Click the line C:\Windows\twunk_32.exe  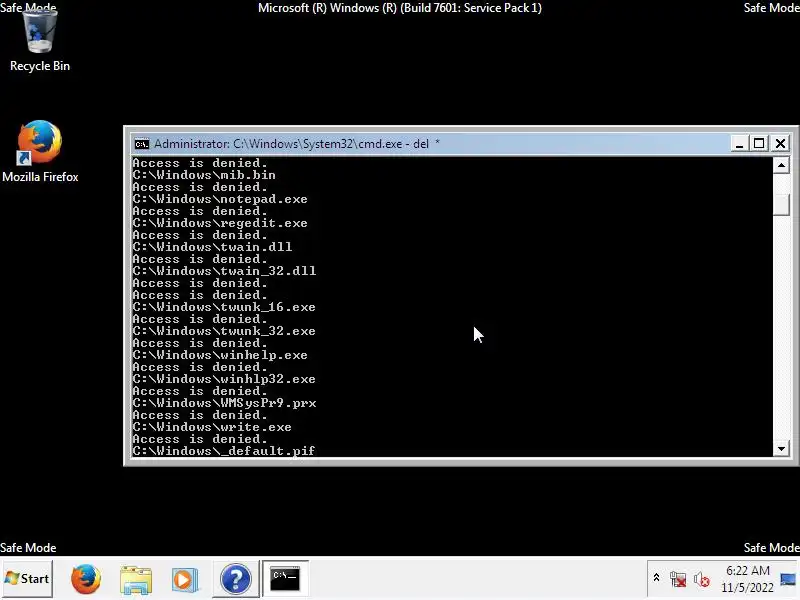224,331
